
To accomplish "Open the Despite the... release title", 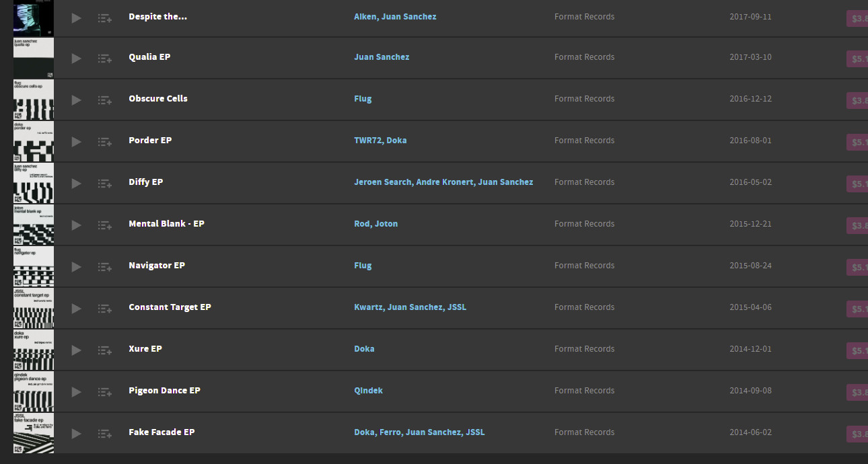I will pos(157,17).
